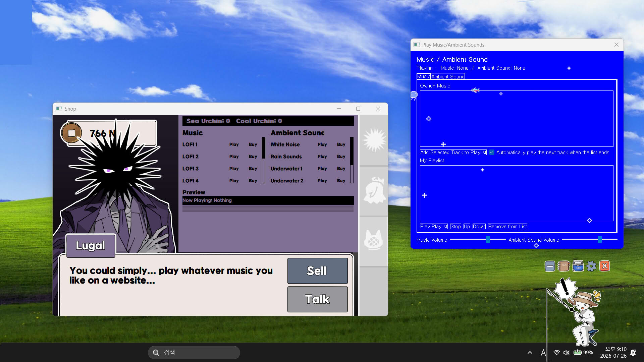644x362 pixels.
Task: Open the sea urchin shop tab icon
Action: 374,140
